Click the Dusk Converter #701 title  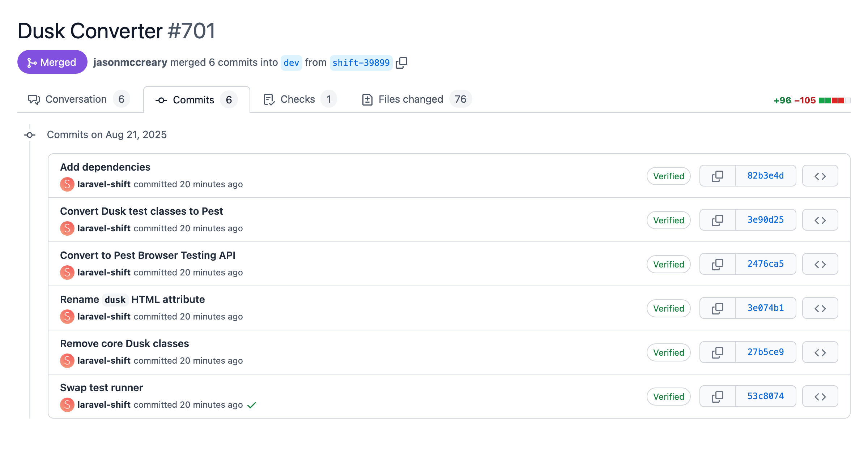(116, 31)
